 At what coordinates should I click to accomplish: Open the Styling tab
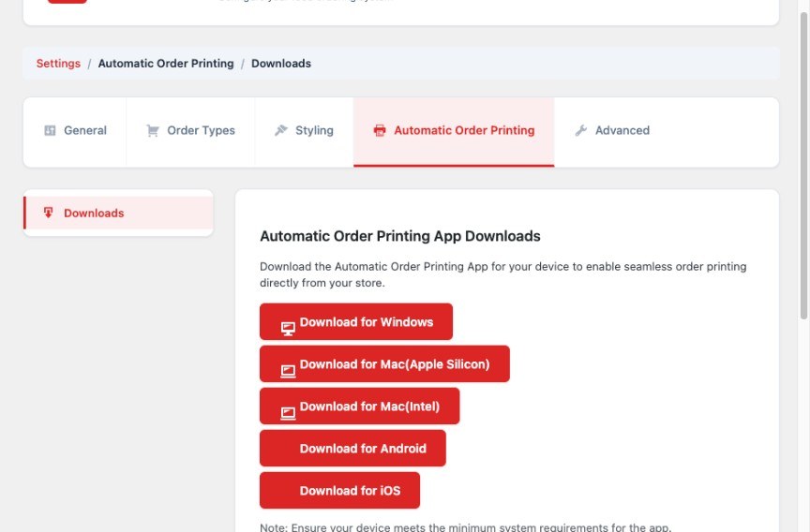305,131
